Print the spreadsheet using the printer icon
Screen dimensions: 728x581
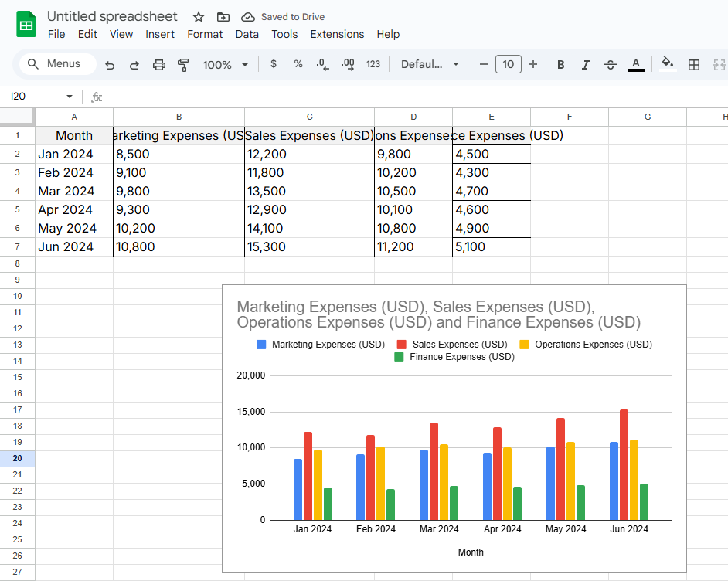[x=159, y=65]
